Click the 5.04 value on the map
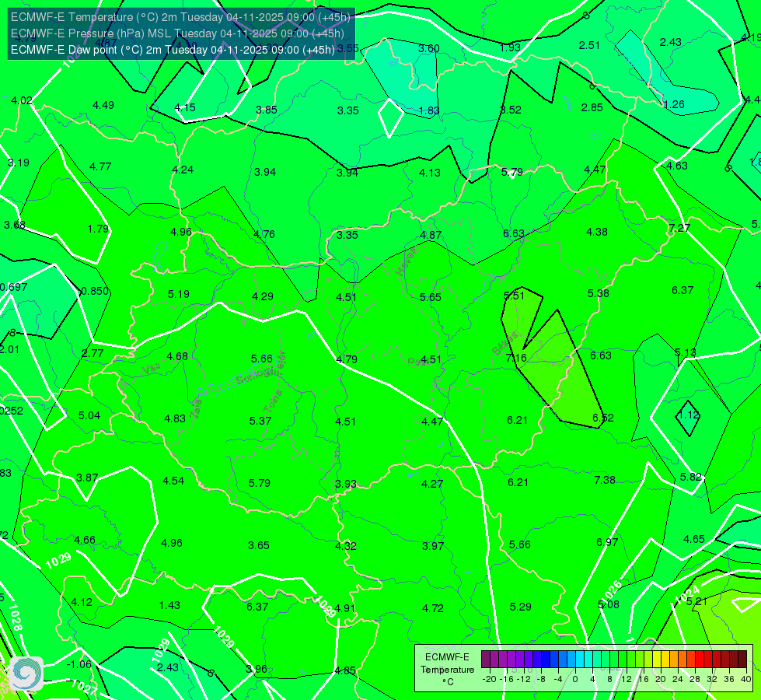 tap(89, 415)
